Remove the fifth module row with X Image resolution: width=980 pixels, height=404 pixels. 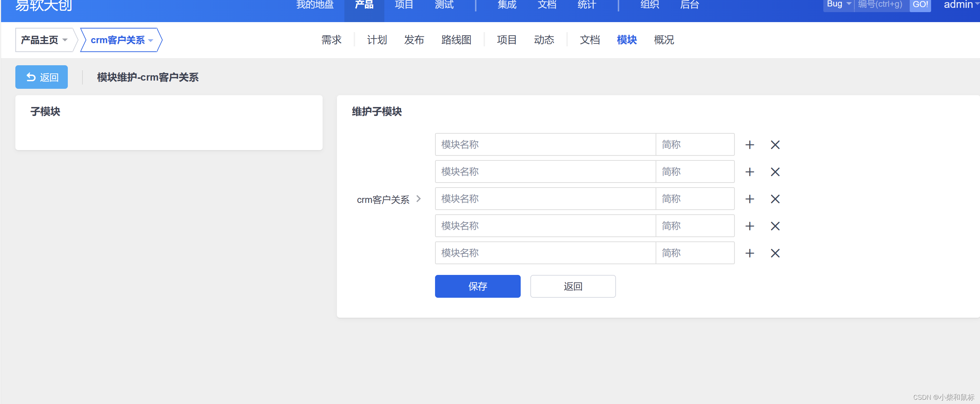tap(775, 253)
